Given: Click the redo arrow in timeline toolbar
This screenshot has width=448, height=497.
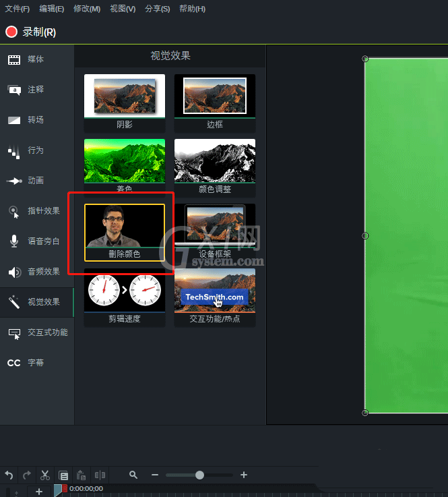Looking at the screenshot, I should click(27, 475).
